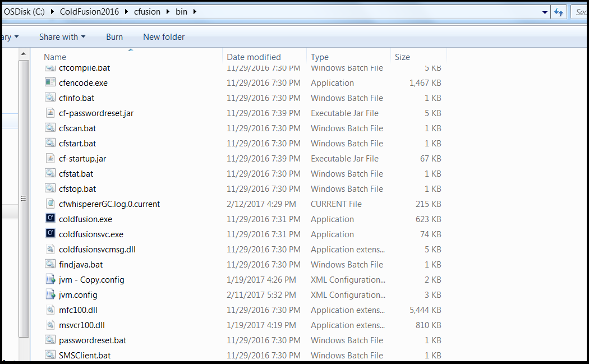Open the address bar history dropdown
Image resolution: width=589 pixels, height=364 pixels.
(545, 12)
